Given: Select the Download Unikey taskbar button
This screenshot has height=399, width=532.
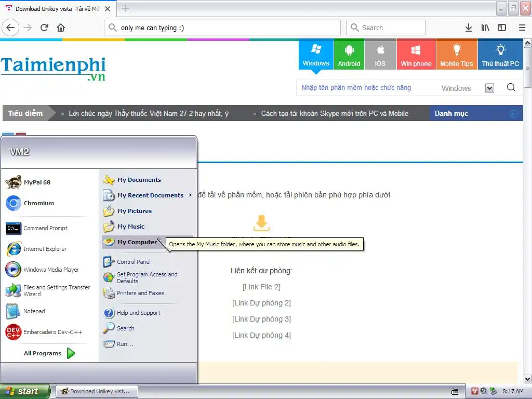Looking at the screenshot, I should click(x=97, y=392).
